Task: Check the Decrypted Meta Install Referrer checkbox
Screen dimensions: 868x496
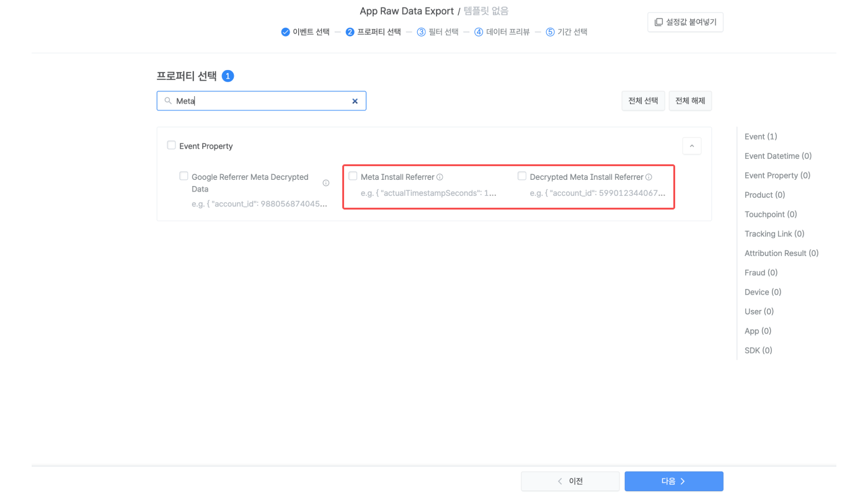Action: tap(522, 176)
